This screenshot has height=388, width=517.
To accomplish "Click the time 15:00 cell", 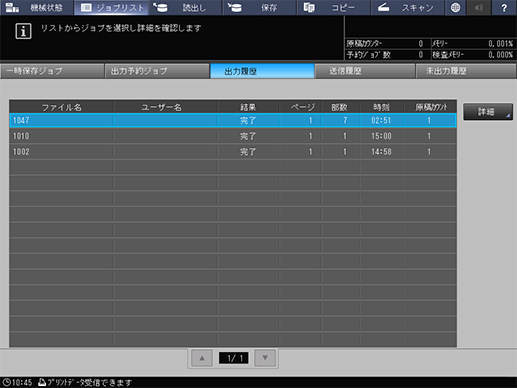I will point(381,136).
